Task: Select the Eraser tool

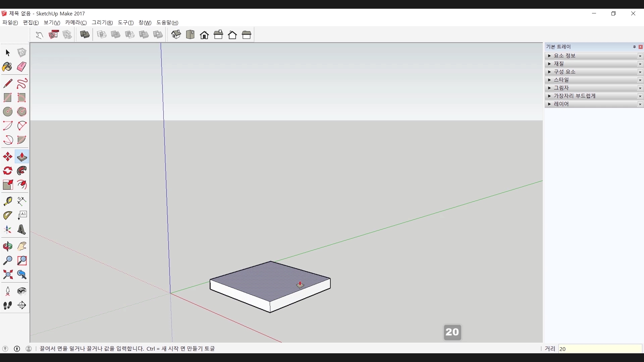Action: [x=22, y=67]
